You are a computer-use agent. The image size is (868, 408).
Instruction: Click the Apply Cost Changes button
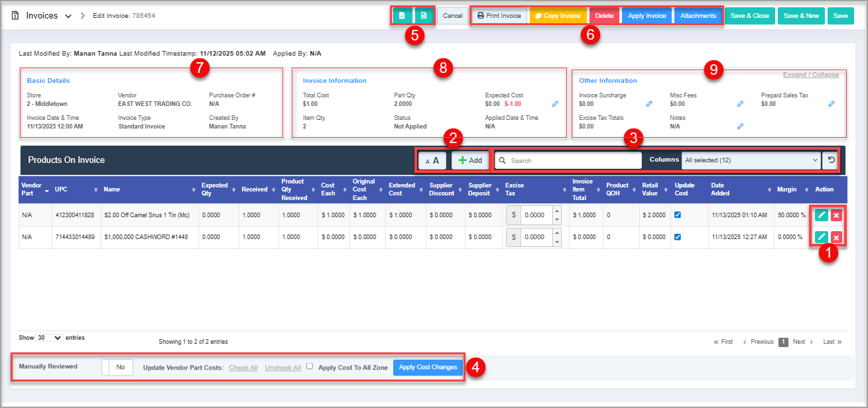coord(428,368)
